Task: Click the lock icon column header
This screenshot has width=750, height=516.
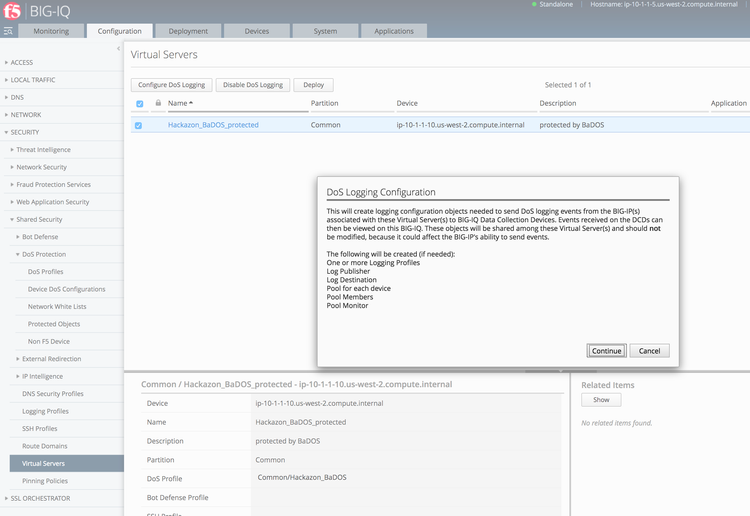Action: click(157, 103)
